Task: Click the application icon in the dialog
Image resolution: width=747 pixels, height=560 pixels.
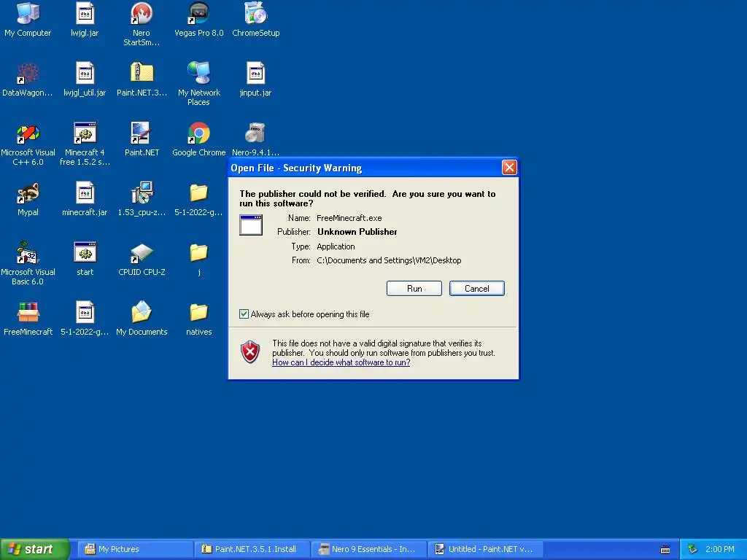Action: click(x=251, y=225)
